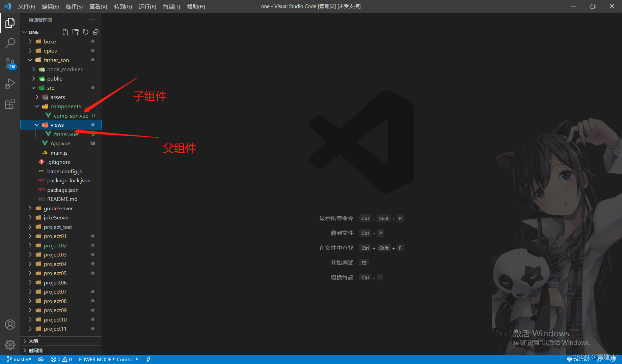
Task: Open the Run and Debug view
Action: (x=10, y=84)
